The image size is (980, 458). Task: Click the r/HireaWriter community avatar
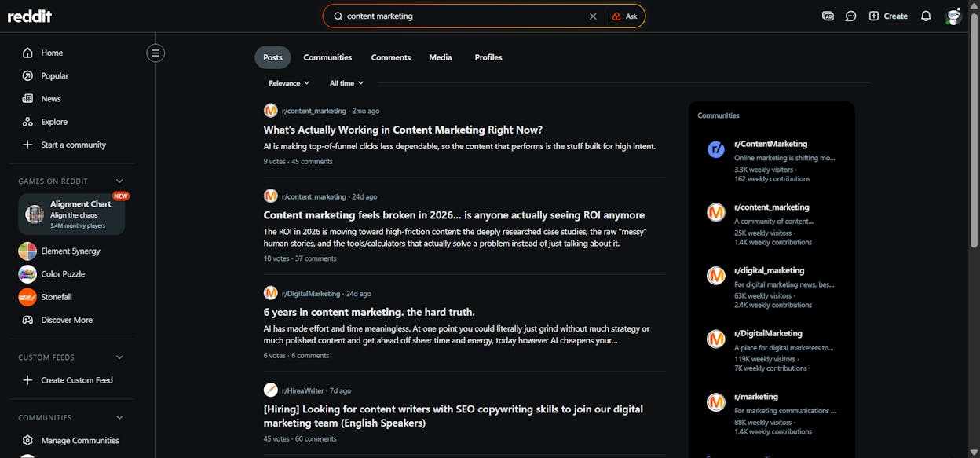tap(271, 390)
